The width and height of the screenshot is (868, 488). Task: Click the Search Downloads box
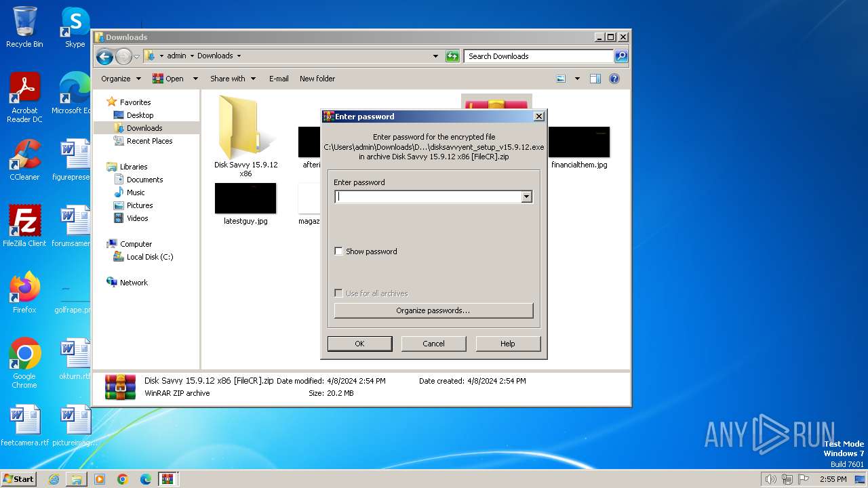coord(539,56)
